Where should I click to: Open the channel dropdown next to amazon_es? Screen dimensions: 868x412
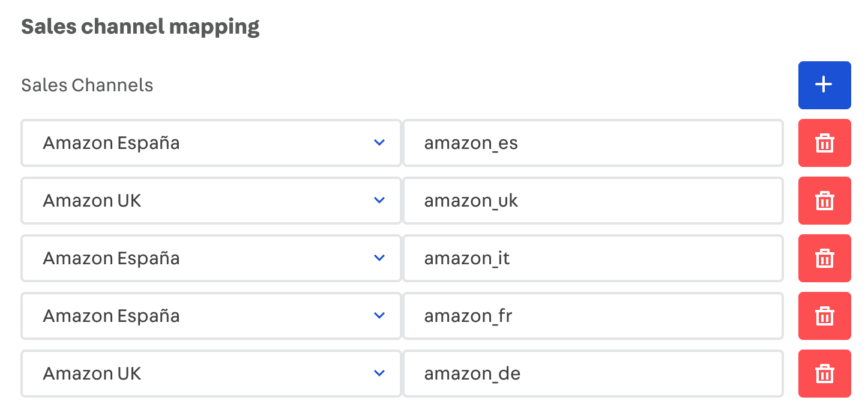pos(210,143)
